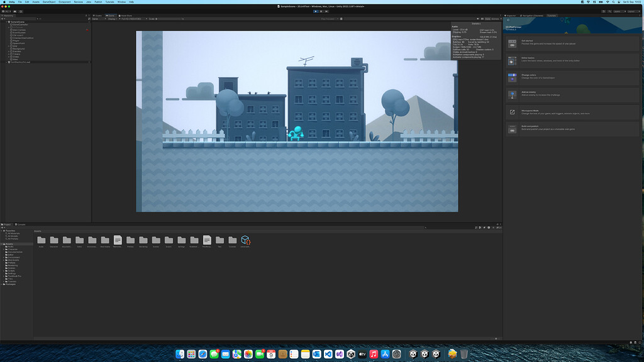The height and width of the screenshot is (362, 644).
Task: Expand the Background object in Hierarchy
Action: coord(8,49)
